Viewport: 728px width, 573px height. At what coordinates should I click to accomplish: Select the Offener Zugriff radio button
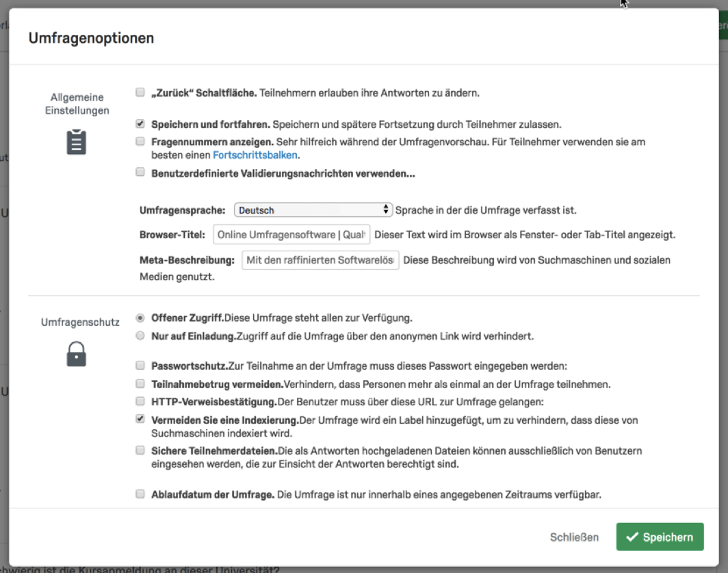click(x=140, y=318)
